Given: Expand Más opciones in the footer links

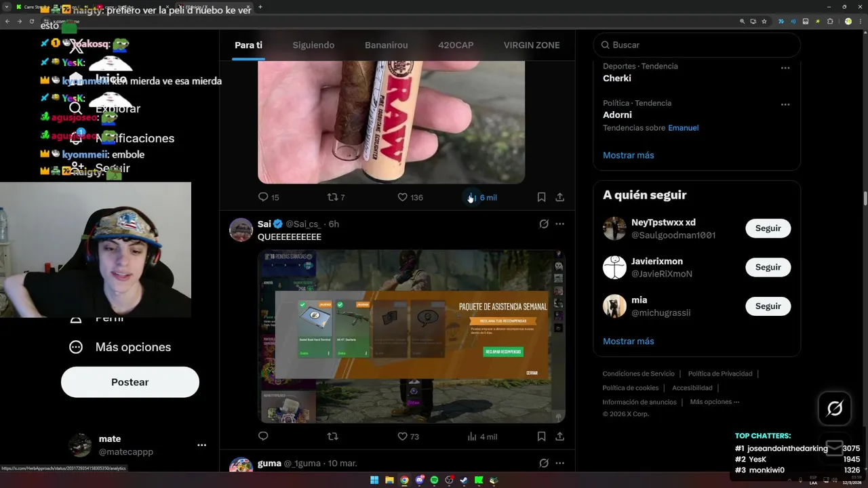Looking at the screenshot, I should coord(714,402).
